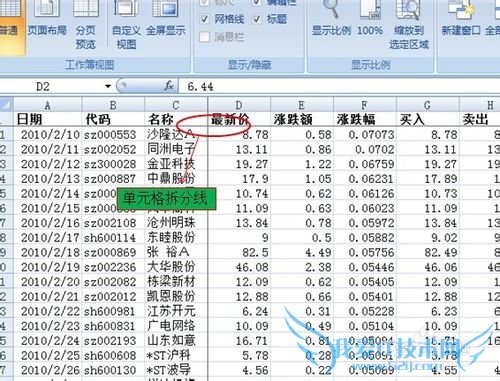Select cell with date 2010/2/20

point(47,282)
